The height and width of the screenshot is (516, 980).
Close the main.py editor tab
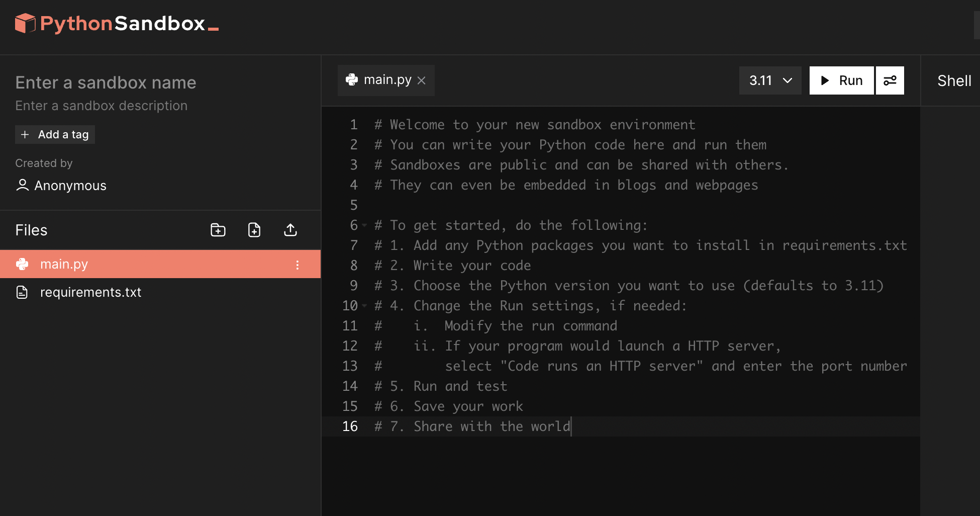tap(422, 80)
